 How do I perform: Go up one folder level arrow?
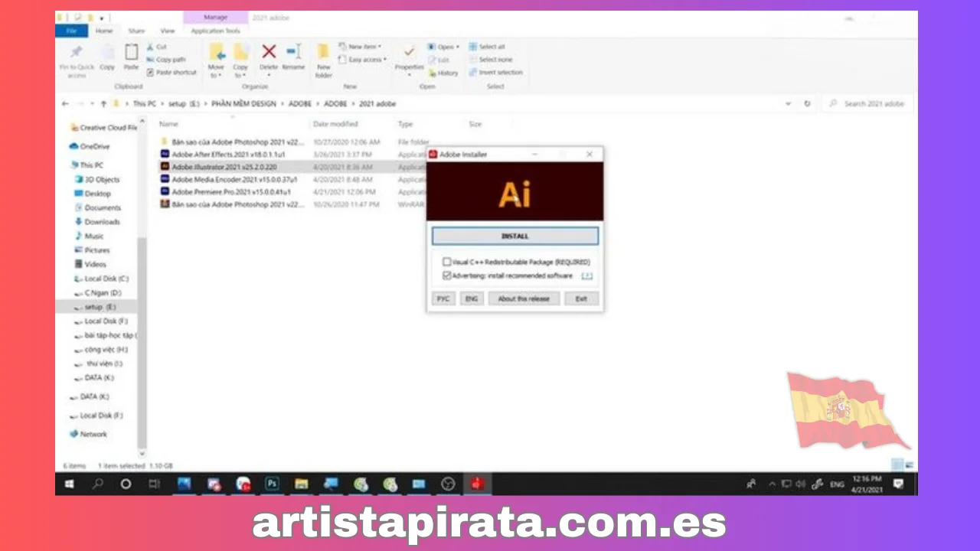pyautogui.click(x=103, y=103)
